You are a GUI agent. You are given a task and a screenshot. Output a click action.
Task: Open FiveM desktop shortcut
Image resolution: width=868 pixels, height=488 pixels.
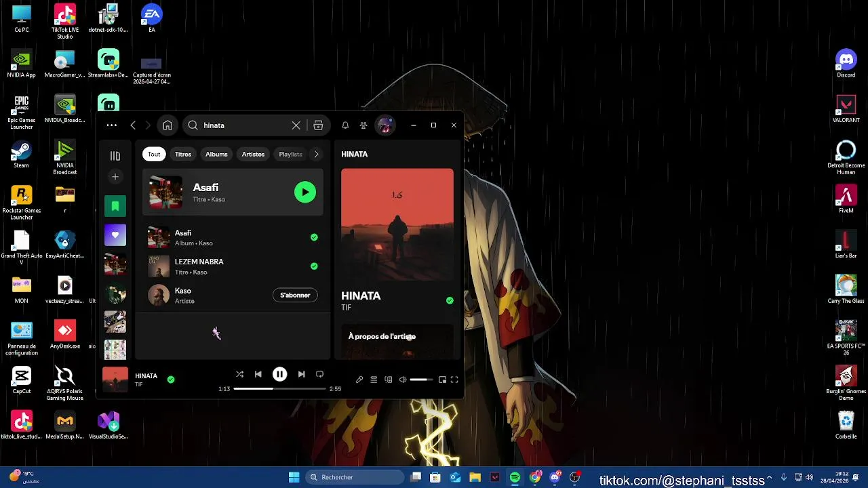(x=846, y=199)
